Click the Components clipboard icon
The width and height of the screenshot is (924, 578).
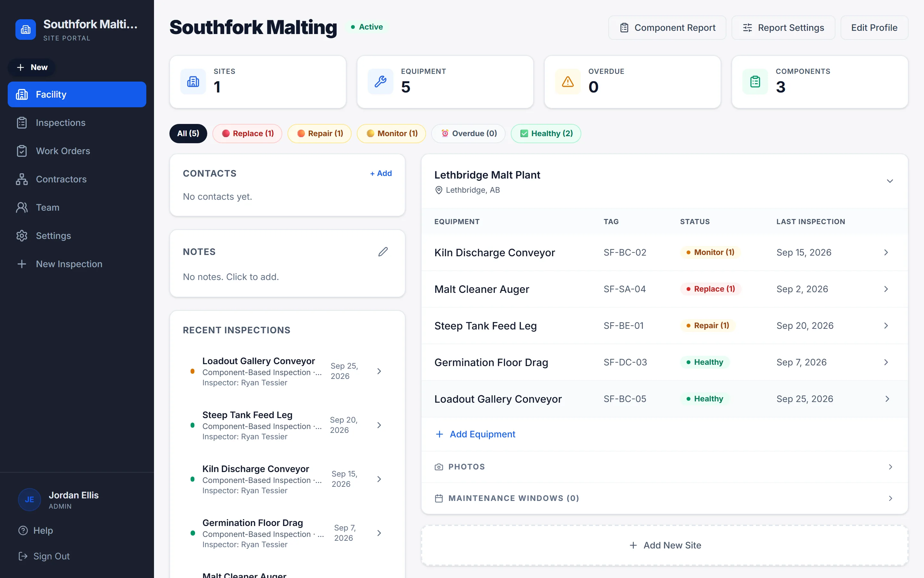pos(755,82)
